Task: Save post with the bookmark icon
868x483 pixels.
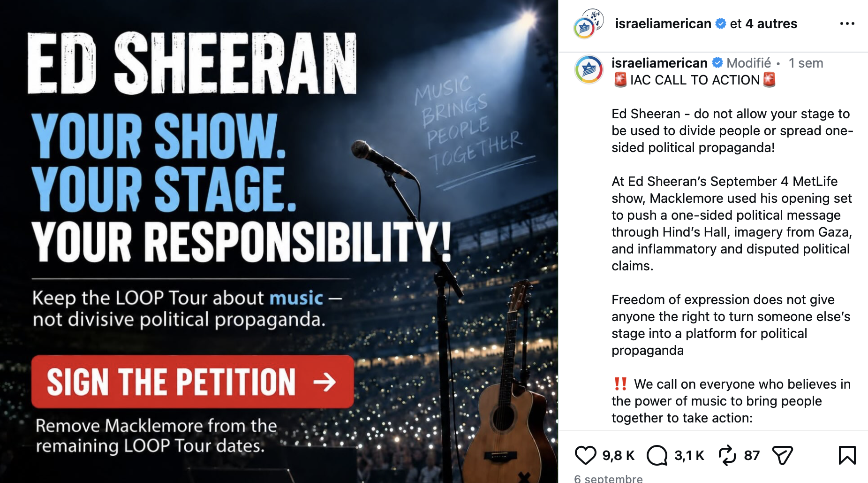Action: [847, 455]
